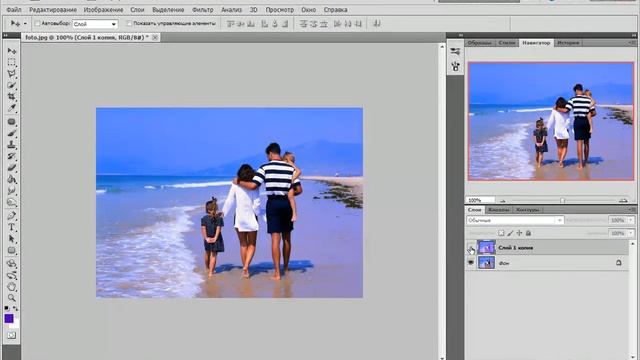Close the foto.jpg document tab

coord(155,37)
